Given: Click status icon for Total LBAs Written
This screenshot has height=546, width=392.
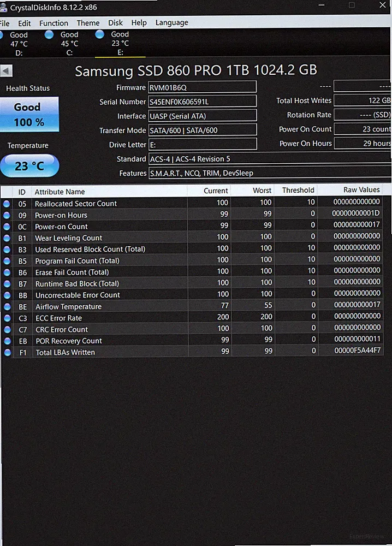Looking at the screenshot, I should [7, 352].
